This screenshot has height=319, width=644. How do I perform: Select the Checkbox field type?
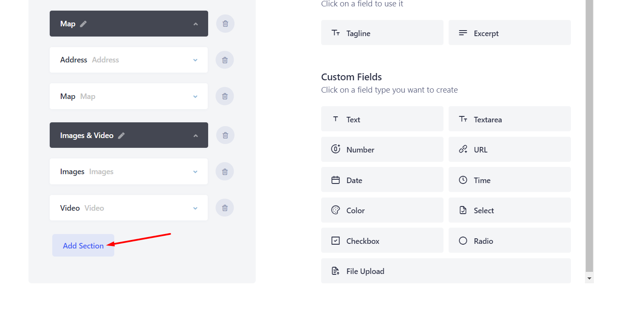pyautogui.click(x=381, y=240)
